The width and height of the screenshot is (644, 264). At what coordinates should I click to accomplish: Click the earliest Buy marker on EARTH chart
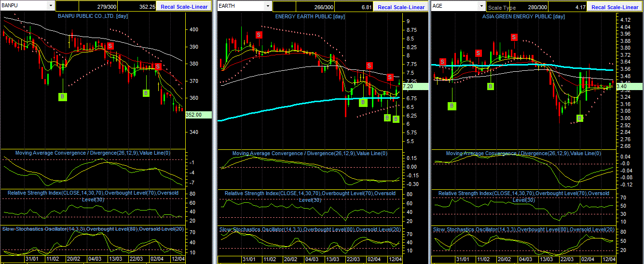363,102
